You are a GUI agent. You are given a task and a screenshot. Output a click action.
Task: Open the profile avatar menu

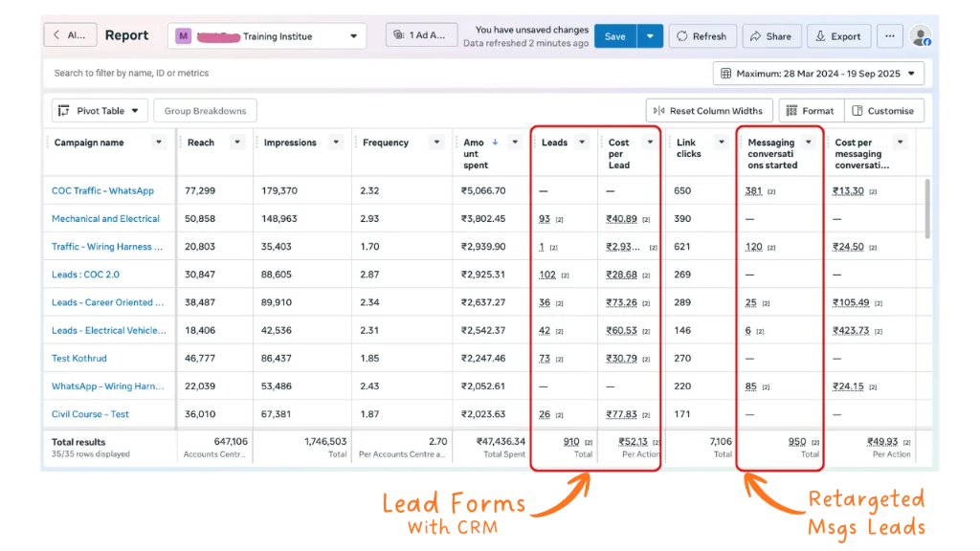coord(921,36)
